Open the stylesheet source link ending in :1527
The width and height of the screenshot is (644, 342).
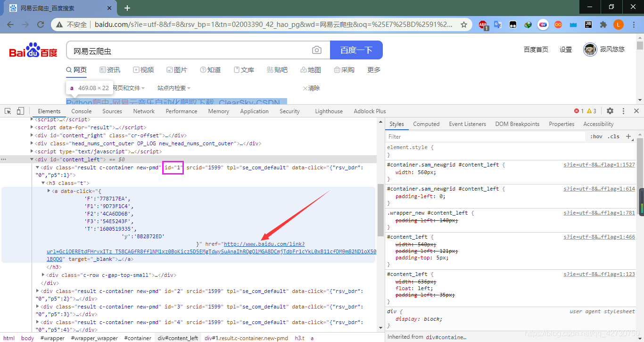pyautogui.click(x=599, y=165)
